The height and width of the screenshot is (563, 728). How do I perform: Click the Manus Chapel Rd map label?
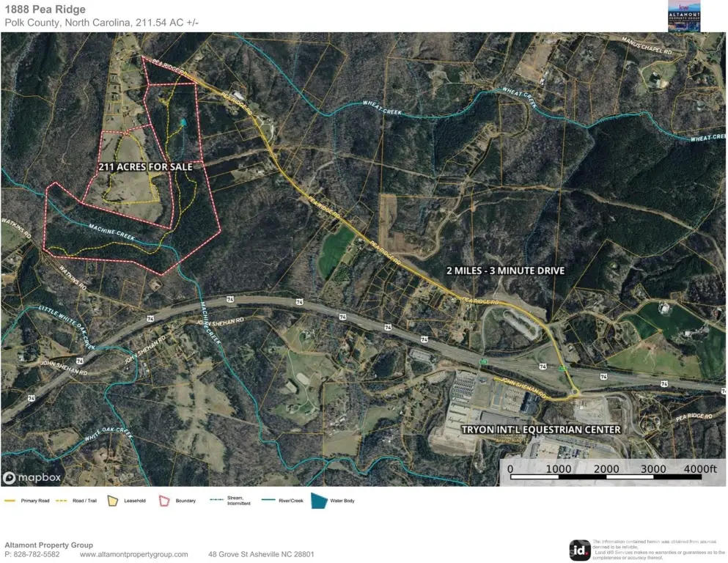[x=647, y=51]
